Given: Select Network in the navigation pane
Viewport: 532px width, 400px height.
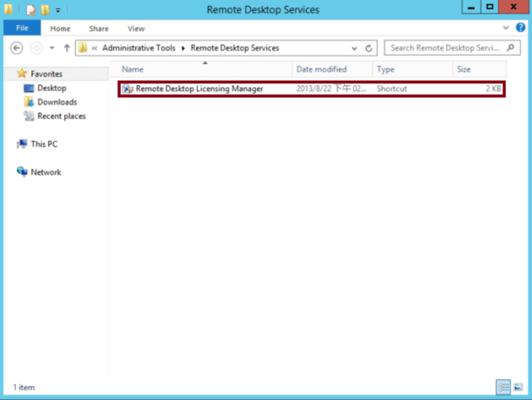Looking at the screenshot, I should coord(46,172).
